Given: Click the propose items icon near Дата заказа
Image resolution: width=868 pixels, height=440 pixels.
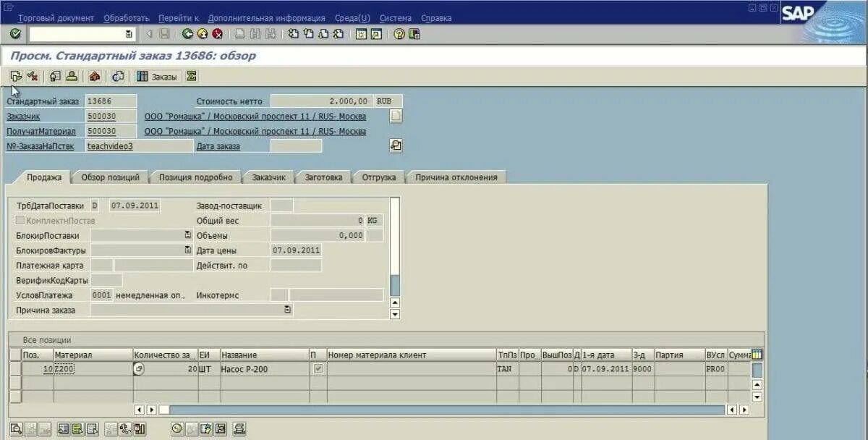Looking at the screenshot, I should click(x=396, y=145).
